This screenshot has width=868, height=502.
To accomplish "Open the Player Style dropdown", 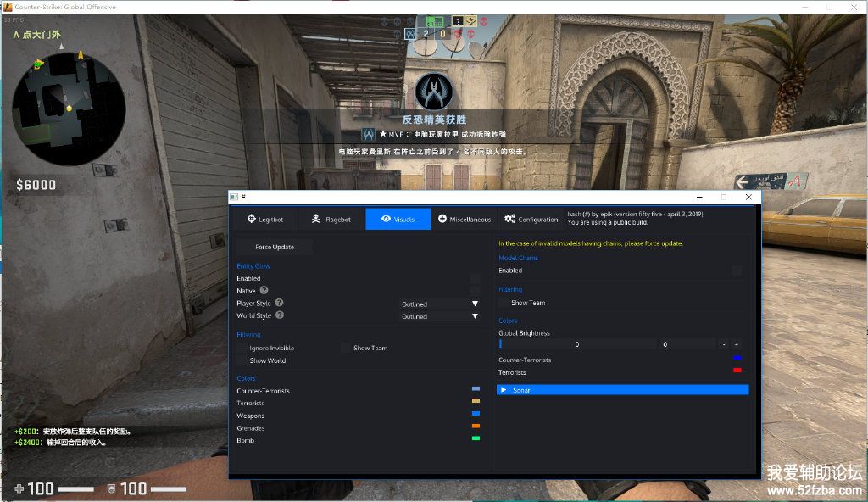I will point(440,304).
